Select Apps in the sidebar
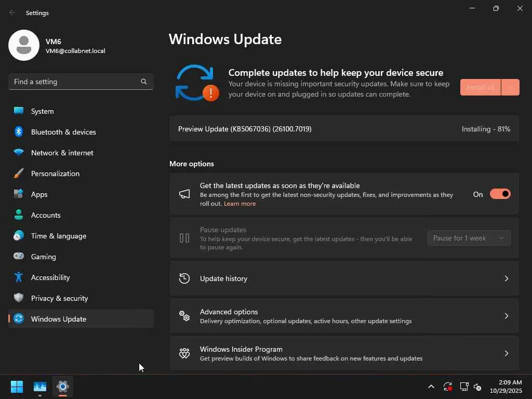The width and height of the screenshot is (532, 399). (x=81, y=194)
